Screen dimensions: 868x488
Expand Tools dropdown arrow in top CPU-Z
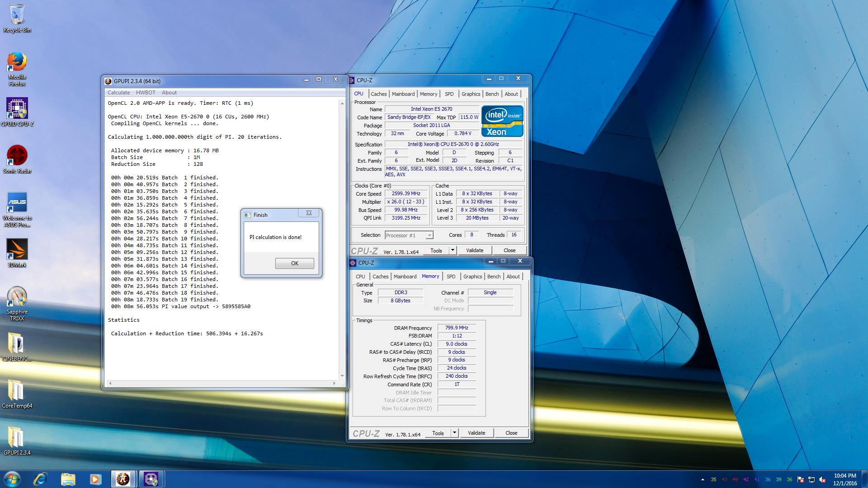452,251
